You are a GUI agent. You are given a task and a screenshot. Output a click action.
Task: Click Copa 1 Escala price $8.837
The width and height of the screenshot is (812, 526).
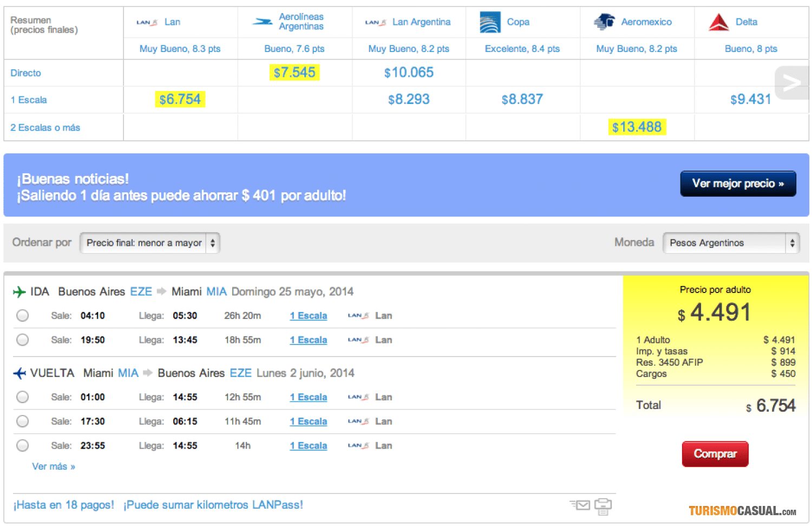(x=522, y=100)
